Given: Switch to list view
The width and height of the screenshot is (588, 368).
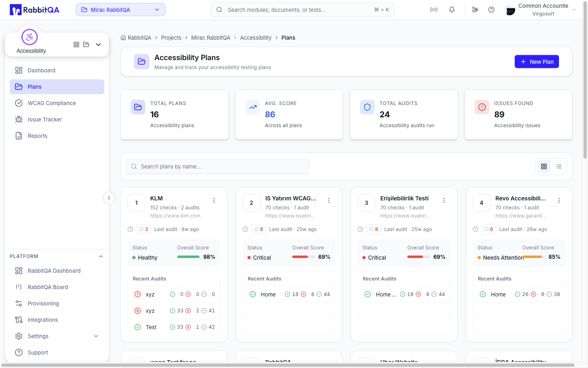Looking at the screenshot, I should point(559,166).
